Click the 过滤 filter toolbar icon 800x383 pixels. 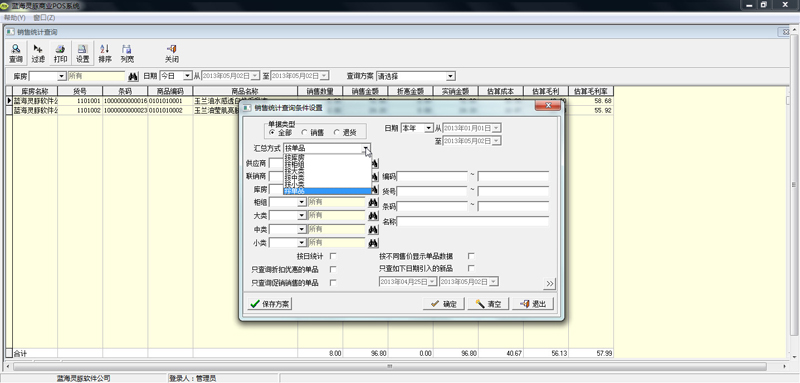point(38,54)
